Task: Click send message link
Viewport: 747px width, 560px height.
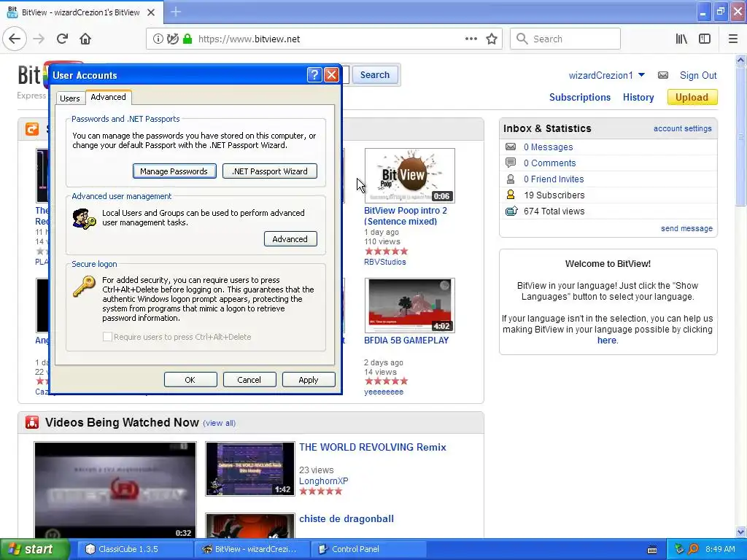Action: 686,228
